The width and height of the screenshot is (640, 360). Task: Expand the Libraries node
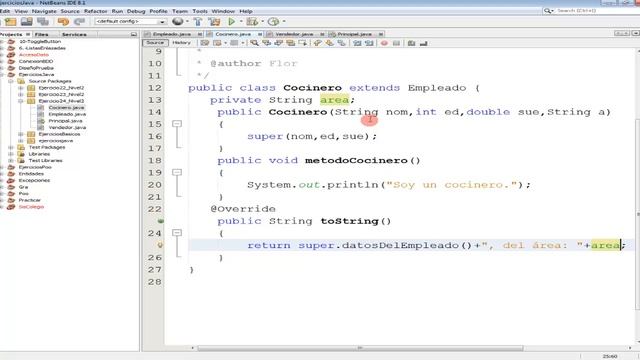(11, 154)
